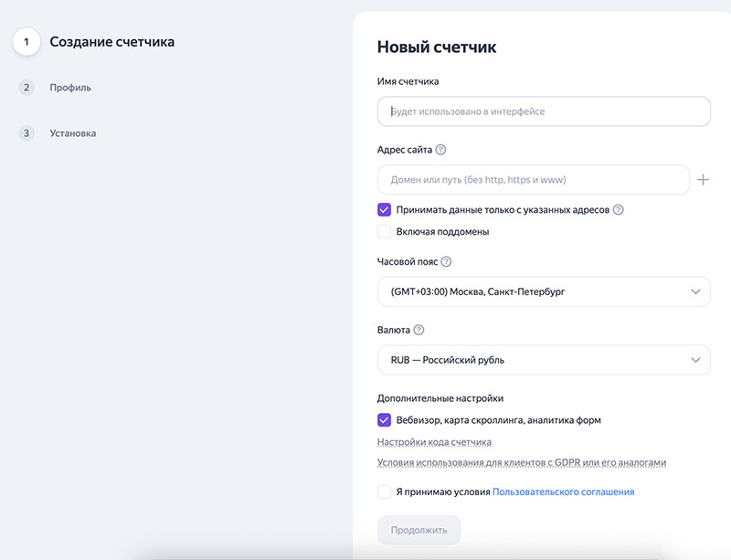Click the time zone dropdown chevron arrow
This screenshot has height=560, width=731.
tap(695, 292)
